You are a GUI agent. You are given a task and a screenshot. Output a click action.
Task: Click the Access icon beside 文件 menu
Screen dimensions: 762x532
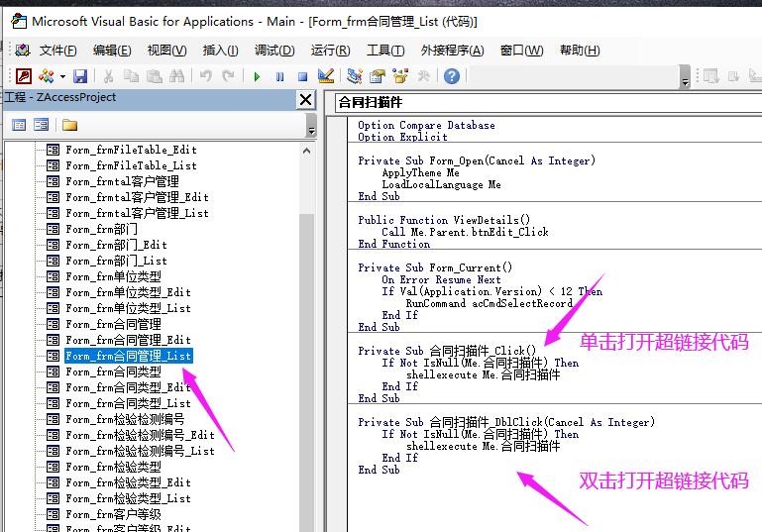pos(23,51)
